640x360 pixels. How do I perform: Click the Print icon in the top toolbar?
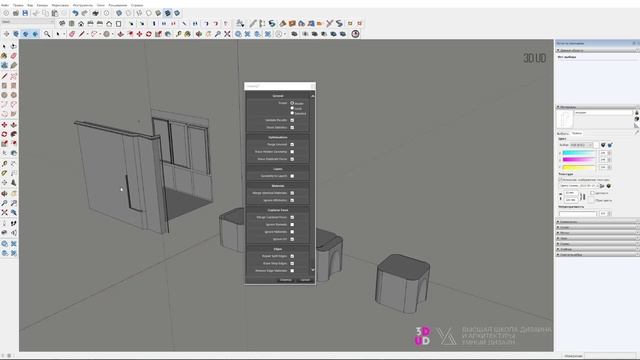tap(95, 13)
